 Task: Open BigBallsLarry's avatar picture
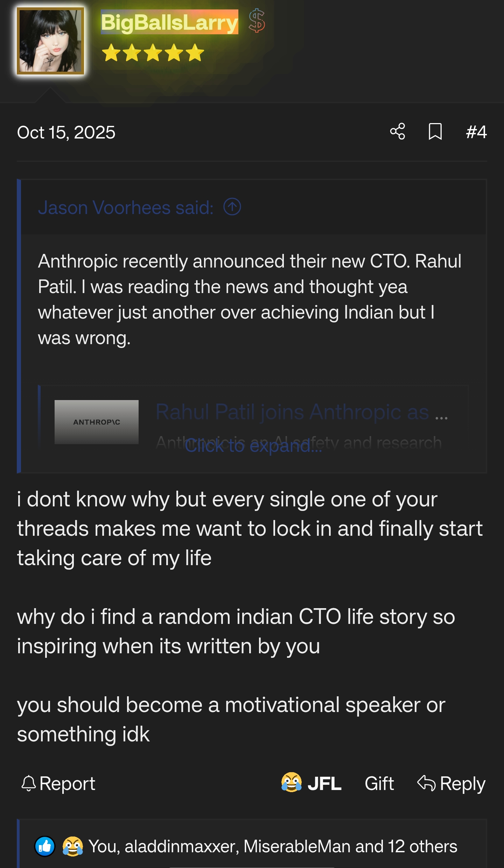pos(50,41)
